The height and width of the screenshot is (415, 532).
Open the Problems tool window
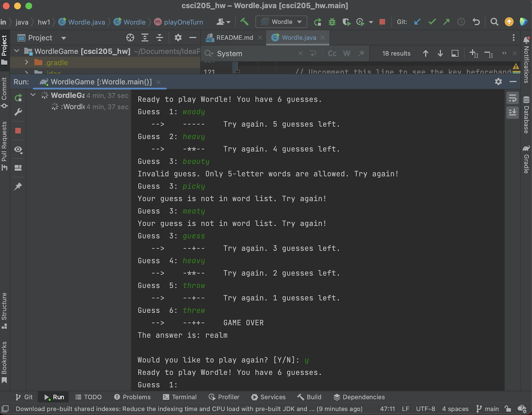pyautogui.click(x=132, y=397)
